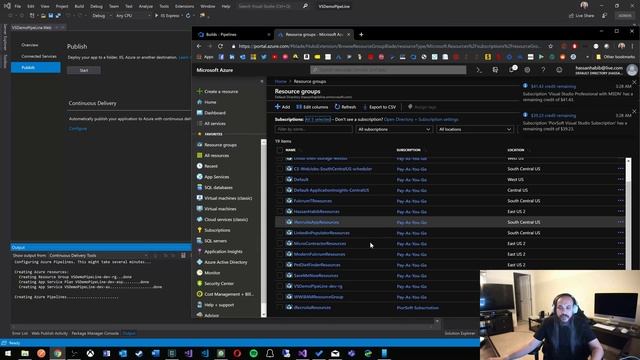Screen dimensions: 640x360
Task: Open VSDemoPipeLine-dev-rg resource group link
Action: point(318,286)
